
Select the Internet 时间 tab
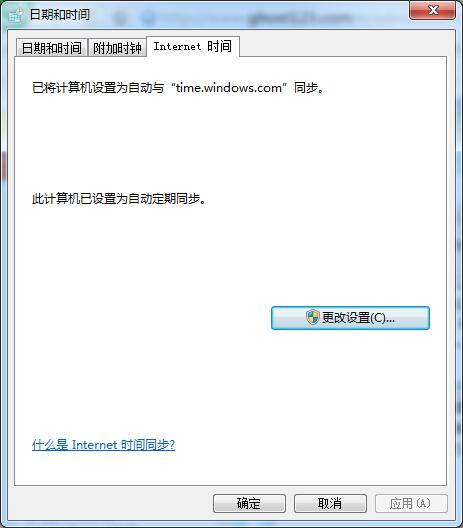tap(193, 46)
